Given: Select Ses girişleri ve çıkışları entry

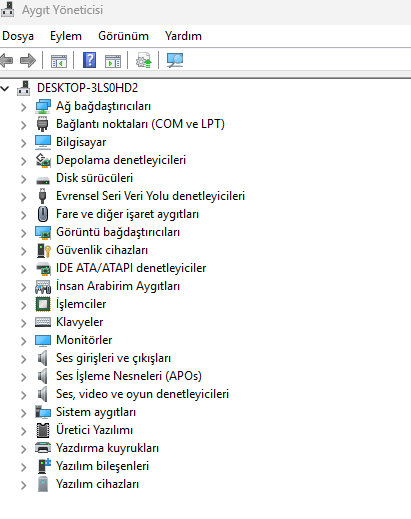Looking at the screenshot, I should [113, 358].
